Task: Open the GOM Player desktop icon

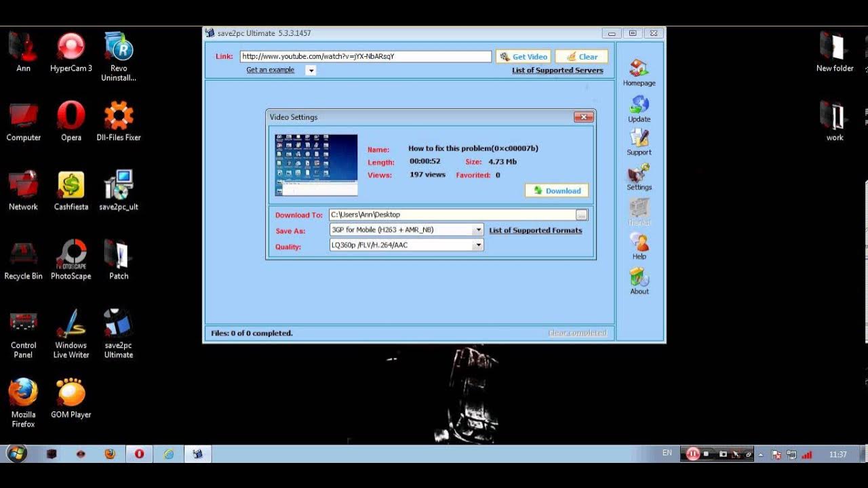Action: [x=71, y=398]
